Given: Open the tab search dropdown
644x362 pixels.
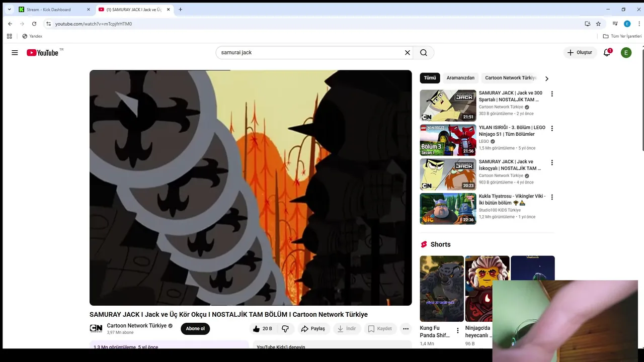Looking at the screenshot, I should click(x=9, y=10).
